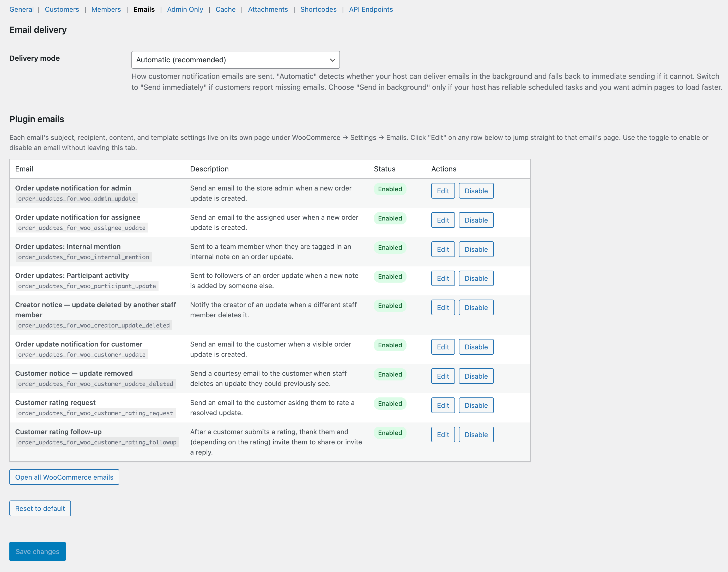The width and height of the screenshot is (728, 572).
Task: Click 'Customer notice — update removed' title
Action: pyautogui.click(x=74, y=373)
